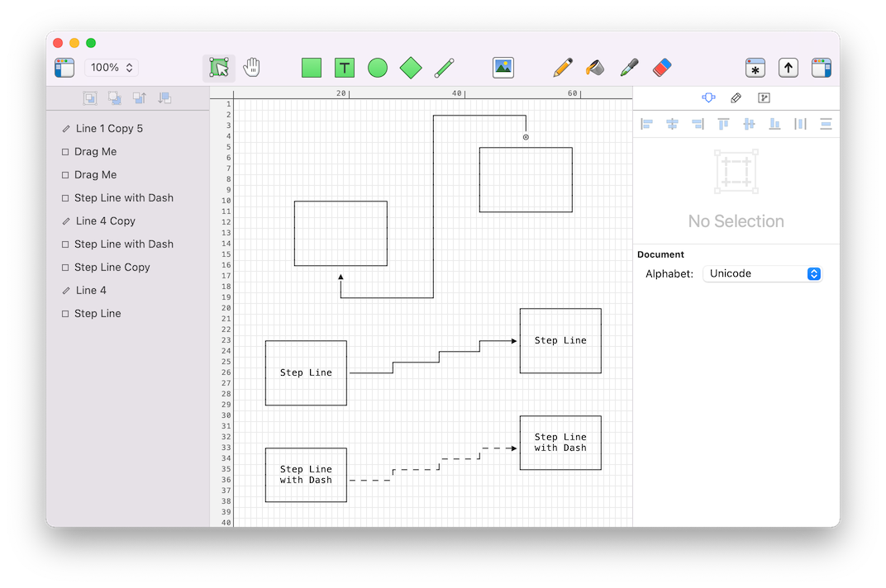Viewport: 886px width, 588px height.
Task: Toggle the glyph palette button with asterisk
Action: coord(755,68)
